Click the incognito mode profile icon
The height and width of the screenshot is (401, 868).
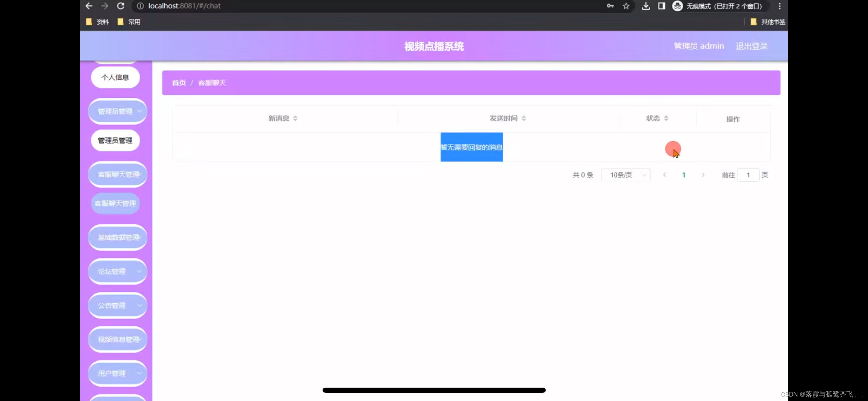[677, 6]
